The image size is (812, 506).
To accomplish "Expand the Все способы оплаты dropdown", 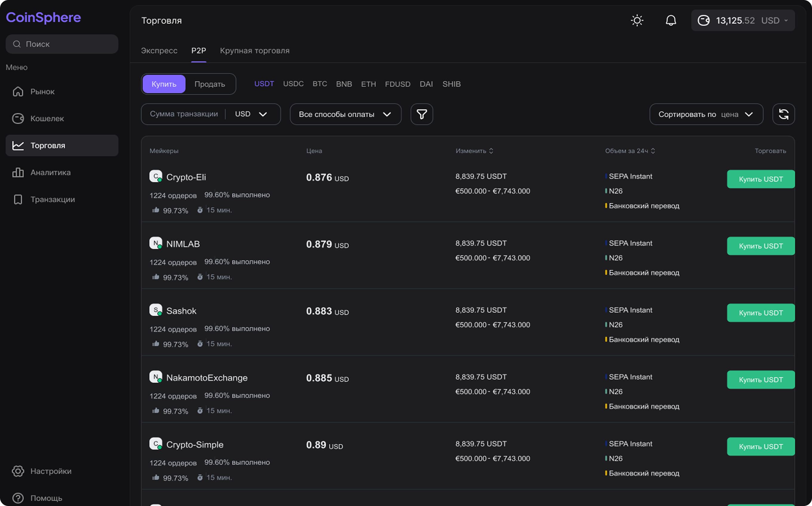I will 345,114.
